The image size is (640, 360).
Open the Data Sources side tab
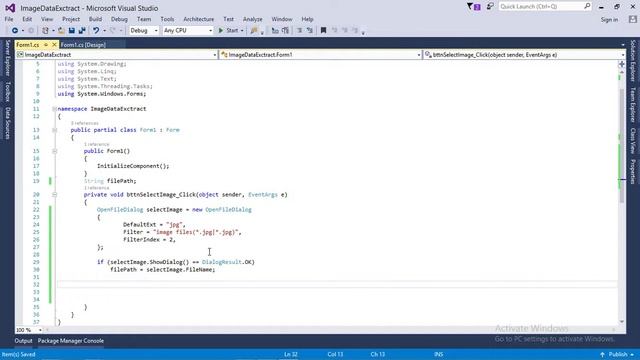pyautogui.click(x=8, y=123)
